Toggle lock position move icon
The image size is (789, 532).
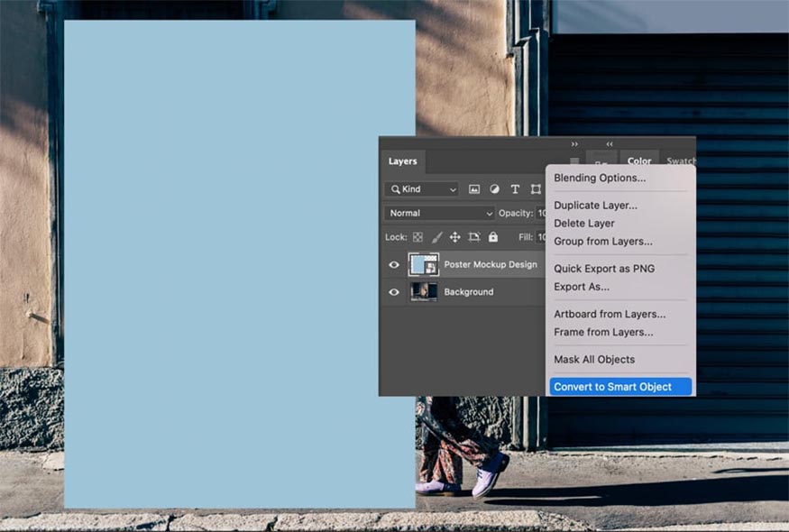pyautogui.click(x=454, y=237)
